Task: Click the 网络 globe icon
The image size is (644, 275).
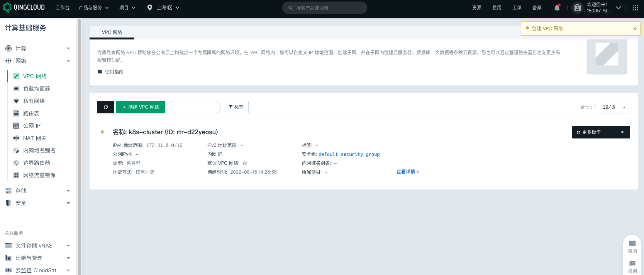Action: pyautogui.click(x=8, y=61)
